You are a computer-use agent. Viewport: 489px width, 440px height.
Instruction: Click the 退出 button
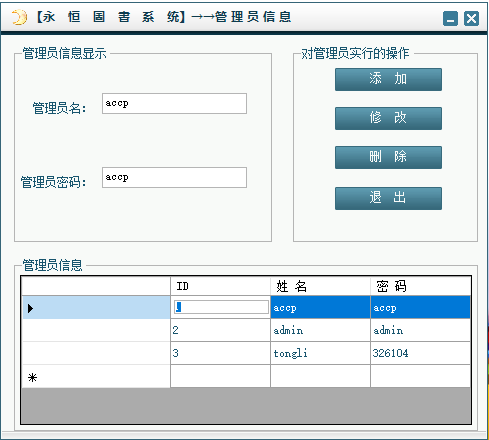(x=388, y=198)
